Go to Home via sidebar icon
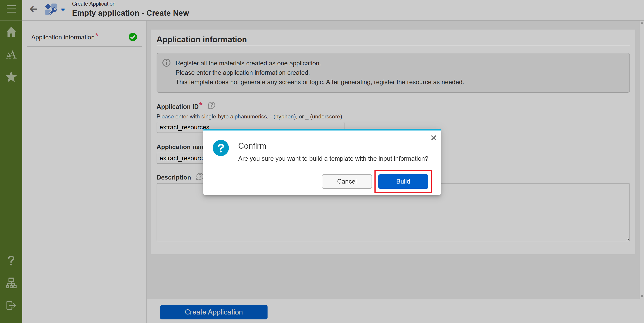This screenshot has height=323, width=644. point(11,32)
